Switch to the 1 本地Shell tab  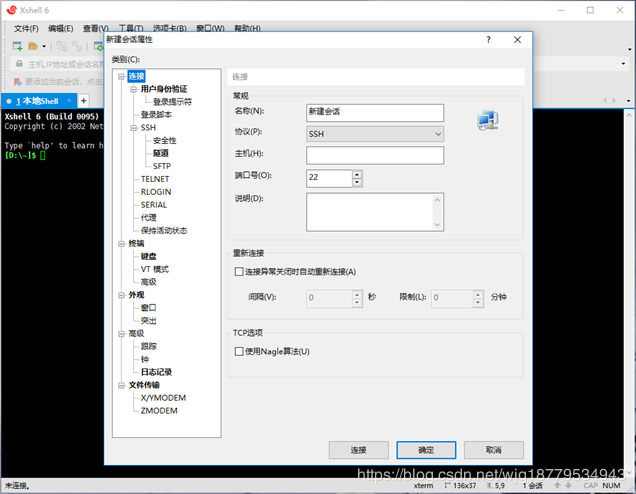[x=37, y=101]
